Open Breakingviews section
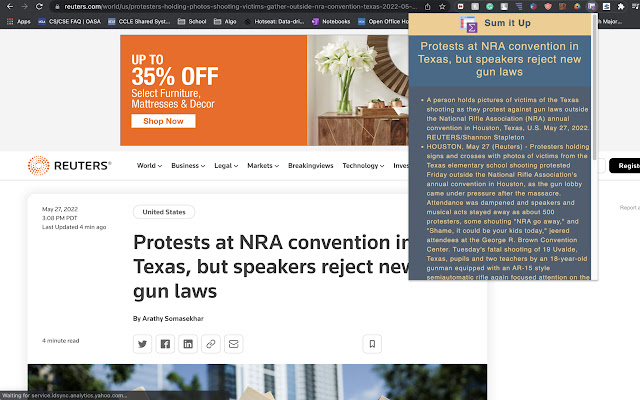Screen dimensions: 640x400 [311, 166]
